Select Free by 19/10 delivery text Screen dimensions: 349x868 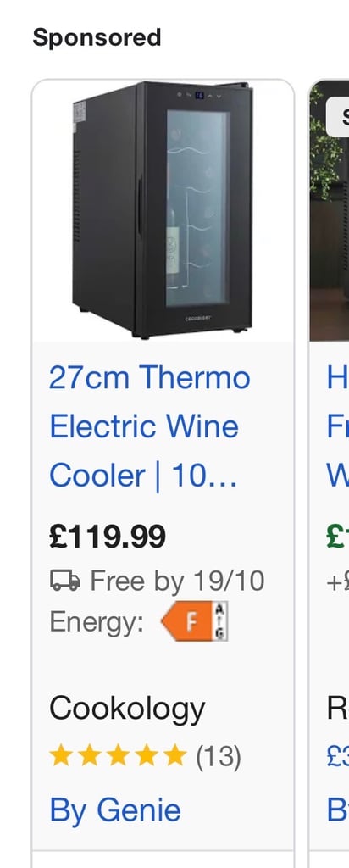pos(177,581)
